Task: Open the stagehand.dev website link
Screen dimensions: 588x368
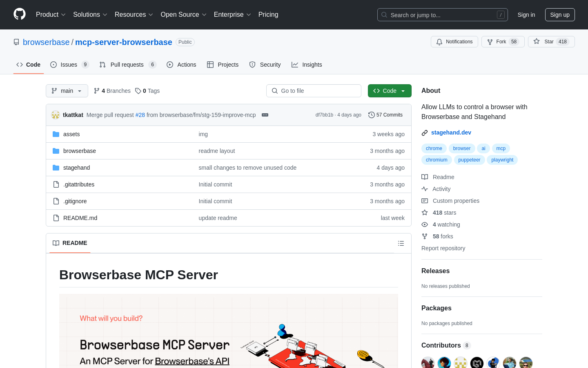Action: click(x=451, y=132)
